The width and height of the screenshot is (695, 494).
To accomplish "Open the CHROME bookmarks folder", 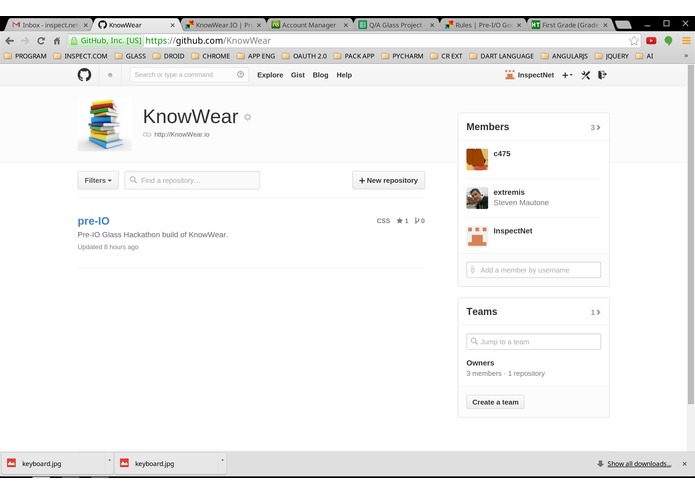I will (x=211, y=56).
